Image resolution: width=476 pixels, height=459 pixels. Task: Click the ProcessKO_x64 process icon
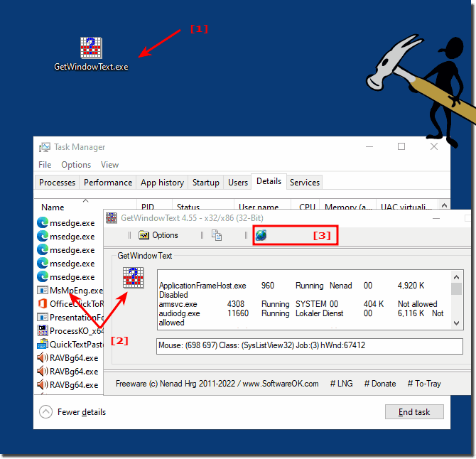[x=43, y=331]
